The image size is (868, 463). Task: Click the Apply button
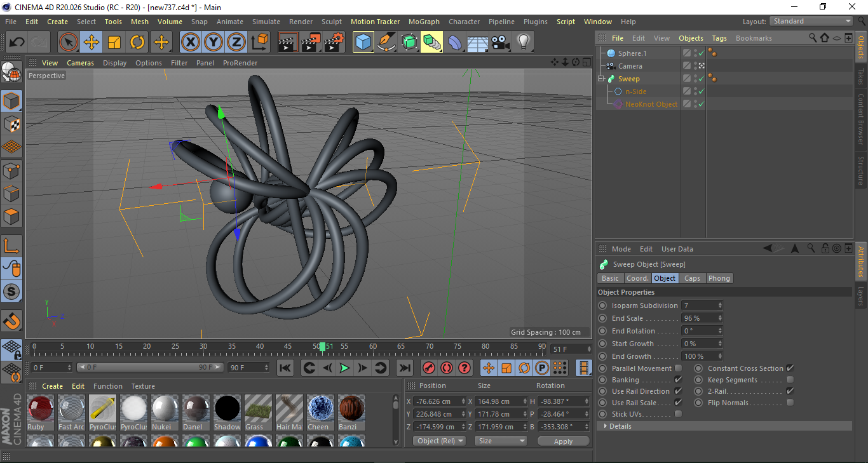pyautogui.click(x=563, y=441)
